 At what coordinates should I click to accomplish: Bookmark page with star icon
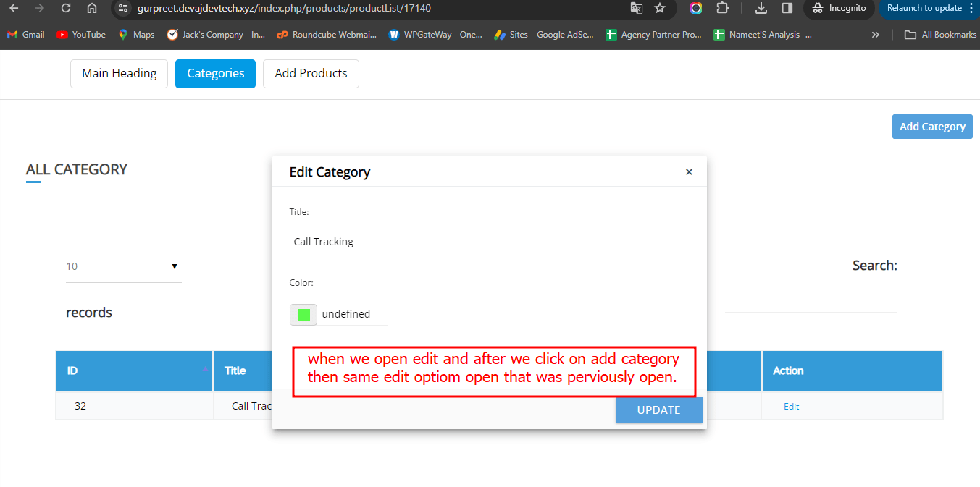point(659,8)
